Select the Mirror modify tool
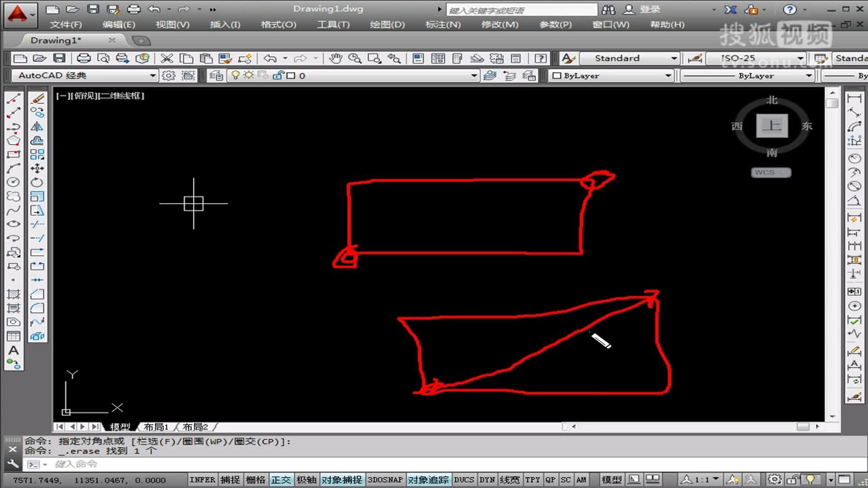 click(x=38, y=127)
